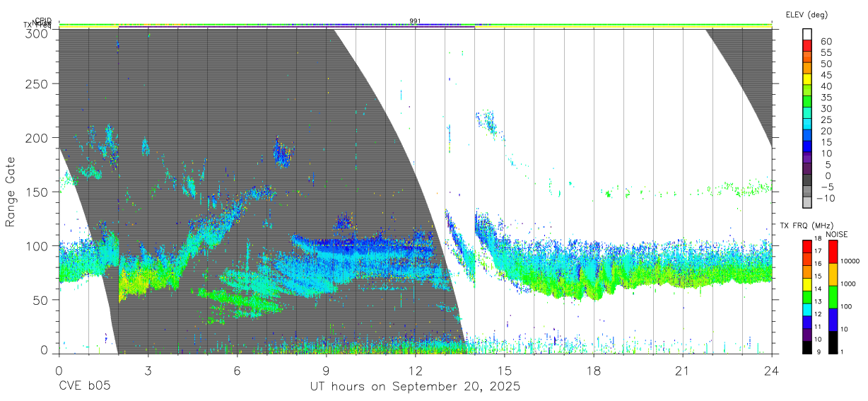Screen dimensions: 868x401
Task: Click the cyan ELEV swatch between 20 and 25
Action: click(807, 124)
